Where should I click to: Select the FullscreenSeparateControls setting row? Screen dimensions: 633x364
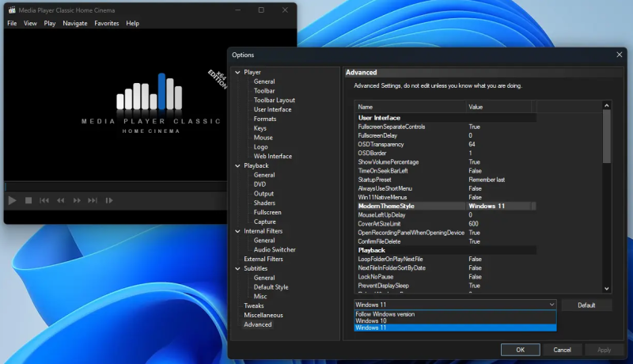click(x=445, y=127)
